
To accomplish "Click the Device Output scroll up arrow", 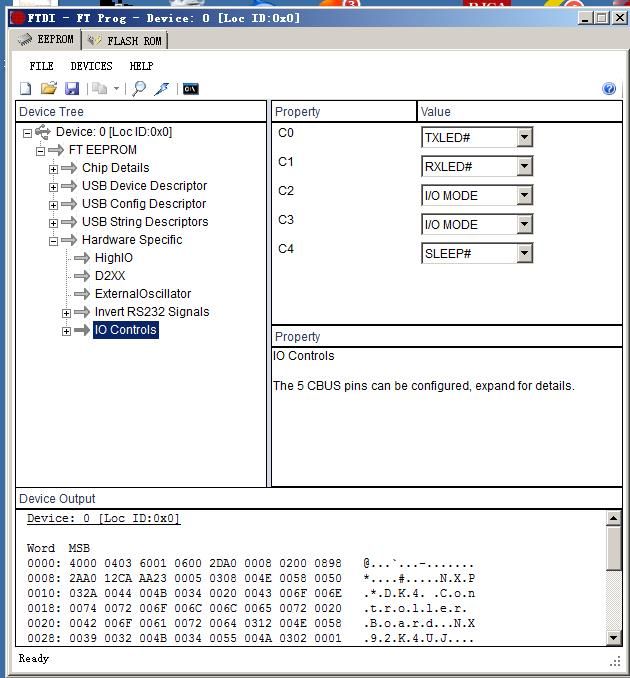I will (614, 518).
